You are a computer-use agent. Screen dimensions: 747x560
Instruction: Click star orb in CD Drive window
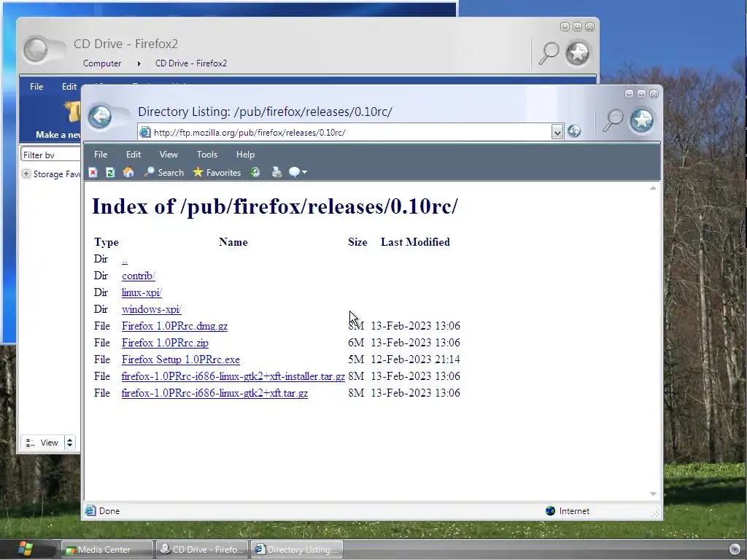click(578, 52)
